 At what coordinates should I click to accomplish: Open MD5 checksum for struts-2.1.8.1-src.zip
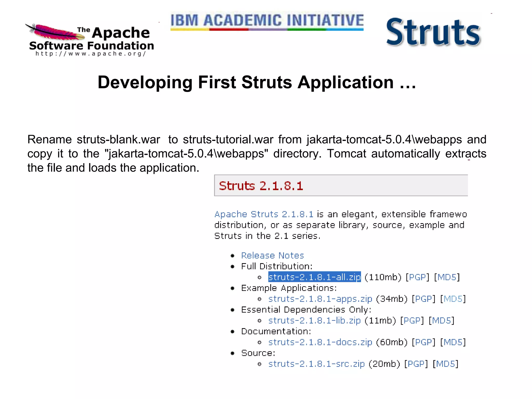pos(445,364)
